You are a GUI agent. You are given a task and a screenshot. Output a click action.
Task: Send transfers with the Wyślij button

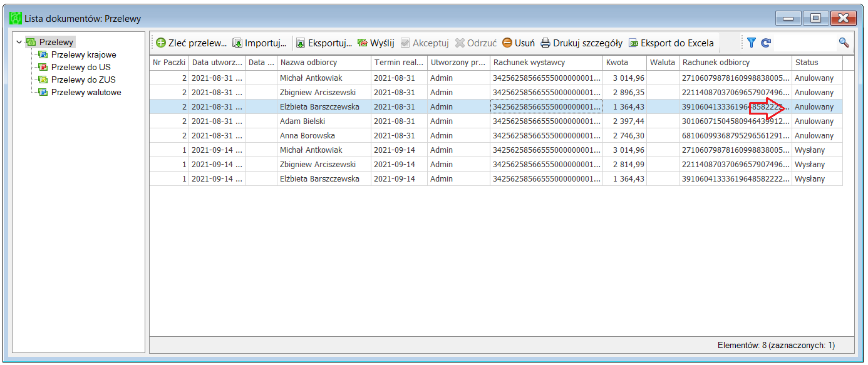(x=376, y=43)
